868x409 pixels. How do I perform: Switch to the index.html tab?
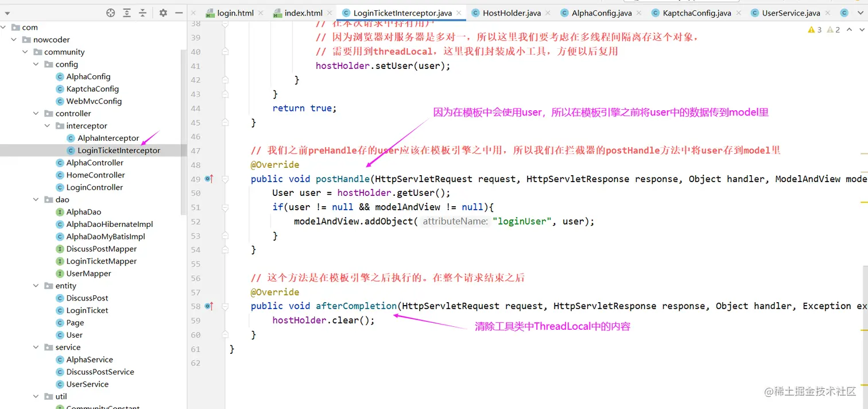[303, 13]
